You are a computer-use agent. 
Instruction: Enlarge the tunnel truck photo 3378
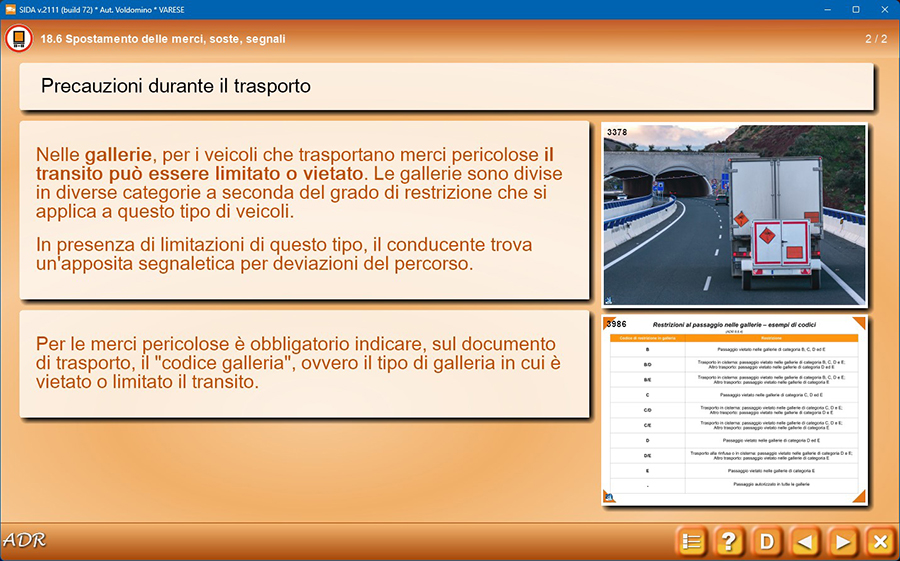click(734, 214)
